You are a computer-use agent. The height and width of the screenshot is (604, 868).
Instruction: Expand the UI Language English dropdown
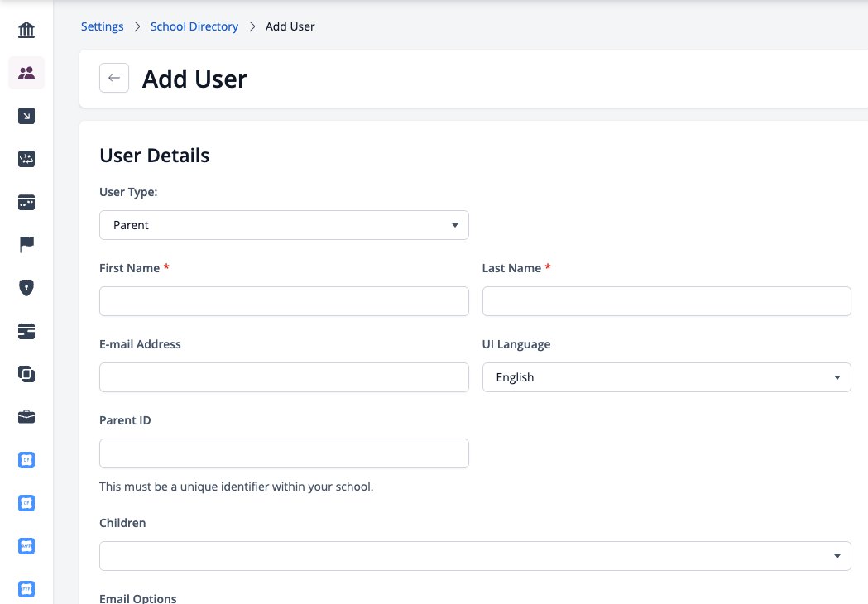(666, 377)
